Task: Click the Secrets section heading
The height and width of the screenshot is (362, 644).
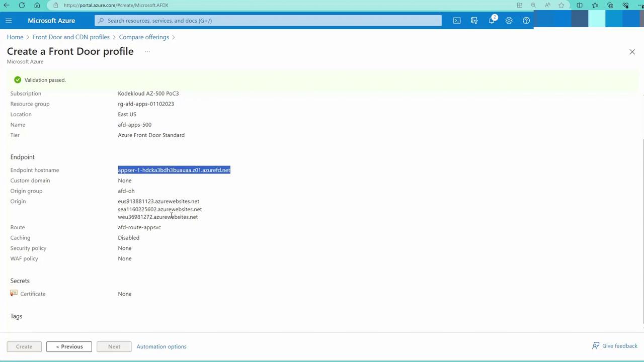Action: 20,281
